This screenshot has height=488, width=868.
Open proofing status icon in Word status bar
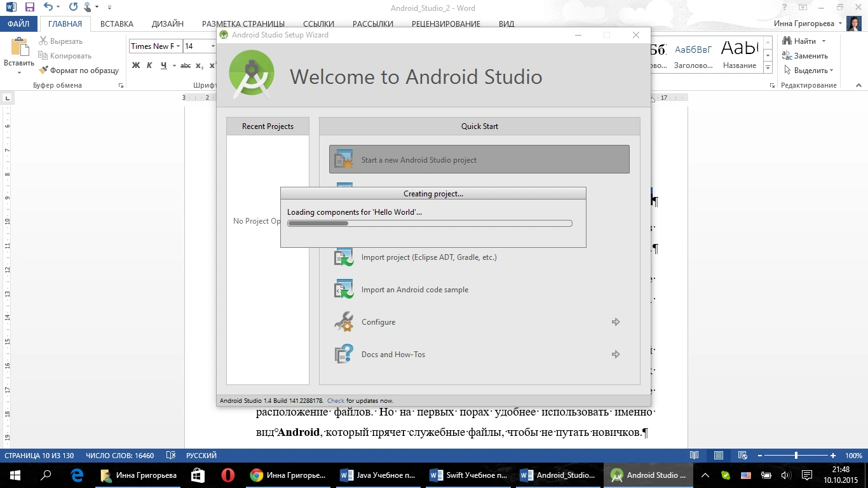170,455
